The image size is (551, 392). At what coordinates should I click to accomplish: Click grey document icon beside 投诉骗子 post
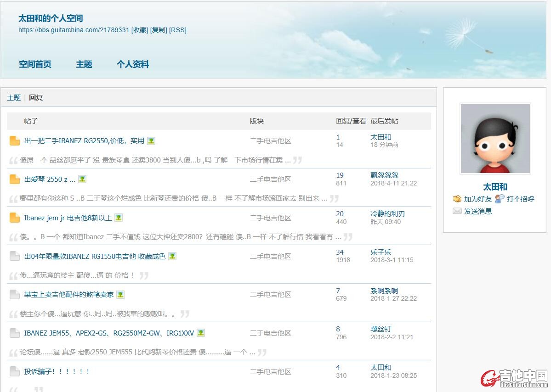pyautogui.click(x=15, y=372)
